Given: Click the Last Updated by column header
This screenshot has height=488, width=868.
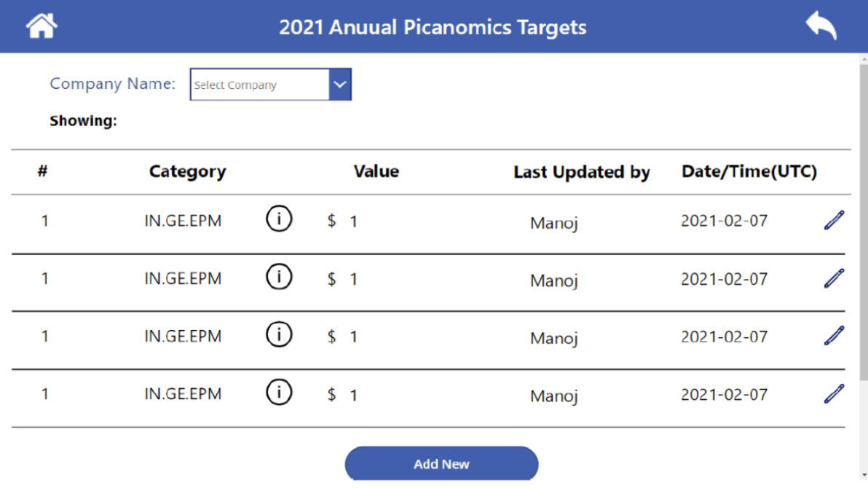Looking at the screenshot, I should pyautogui.click(x=581, y=173).
